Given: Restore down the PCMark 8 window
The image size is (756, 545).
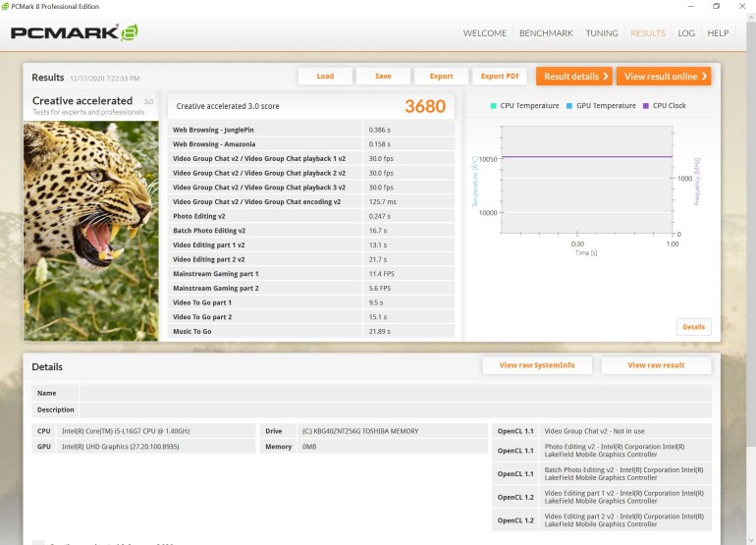Looking at the screenshot, I should point(716,6).
